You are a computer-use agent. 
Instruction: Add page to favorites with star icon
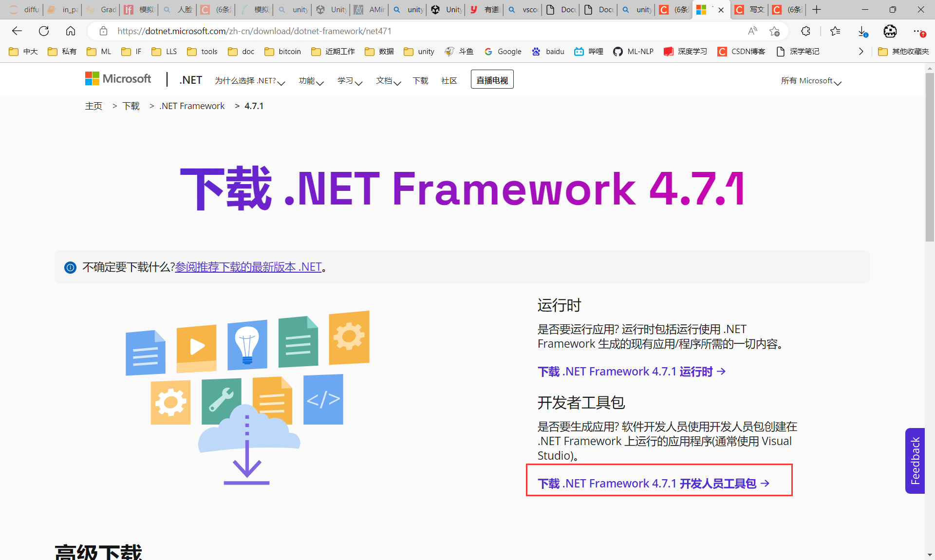(x=774, y=31)
